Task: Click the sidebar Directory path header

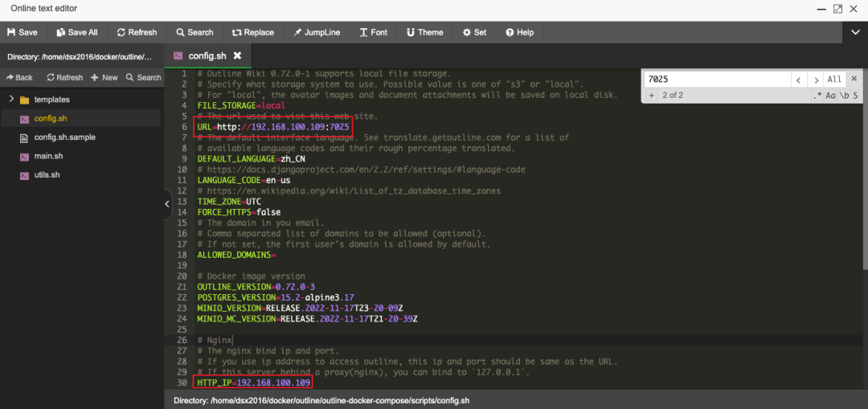Action: pos(78,57)
